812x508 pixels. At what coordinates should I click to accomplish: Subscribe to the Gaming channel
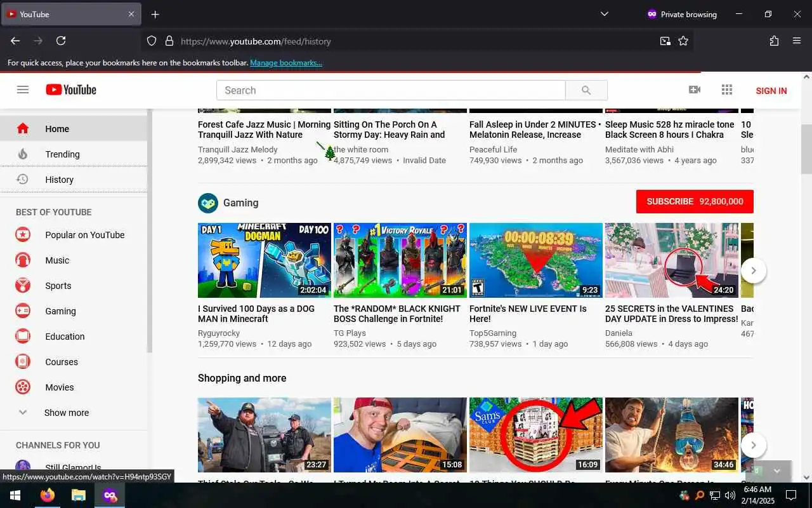(x=695, y=201)
